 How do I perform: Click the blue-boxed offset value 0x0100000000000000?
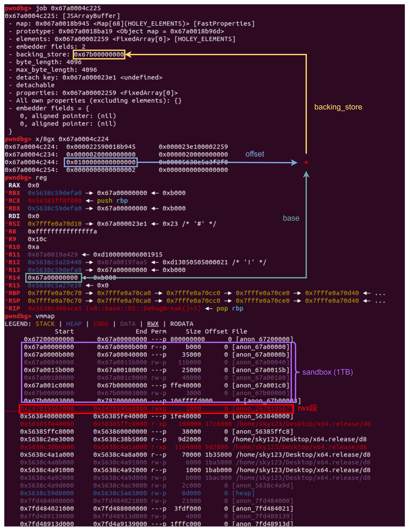click(x=101, y=162)
